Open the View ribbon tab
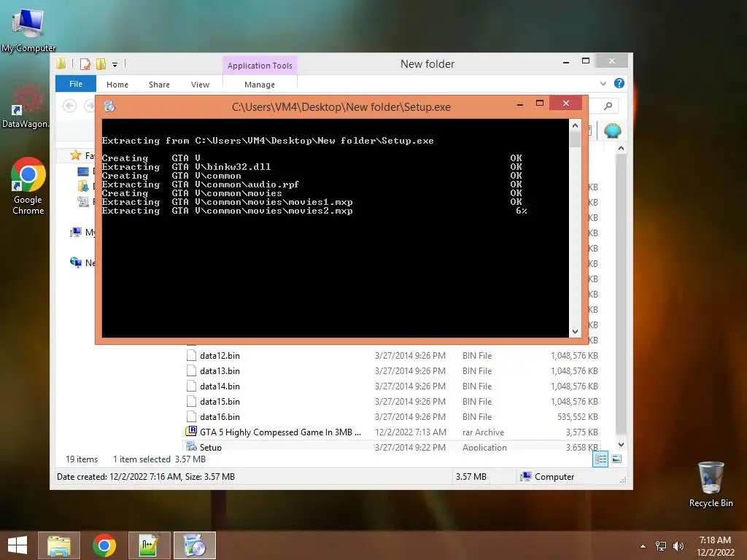This screenshot has width=747, height=560. [x=200, y=85]
